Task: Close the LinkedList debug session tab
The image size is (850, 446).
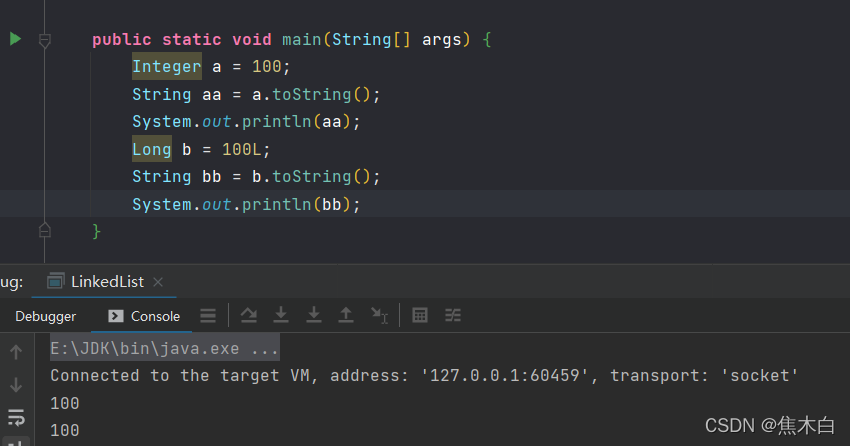Action: [x=158, y=282]
